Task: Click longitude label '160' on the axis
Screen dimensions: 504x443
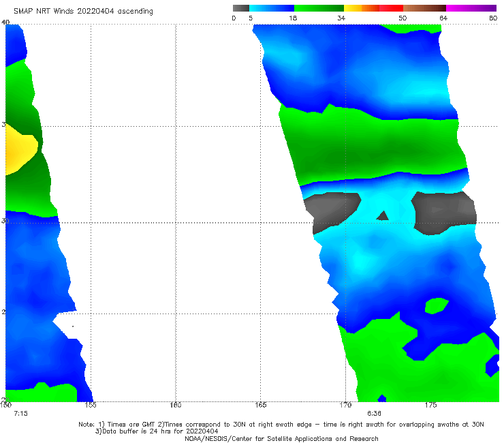Action: (176, 405)
